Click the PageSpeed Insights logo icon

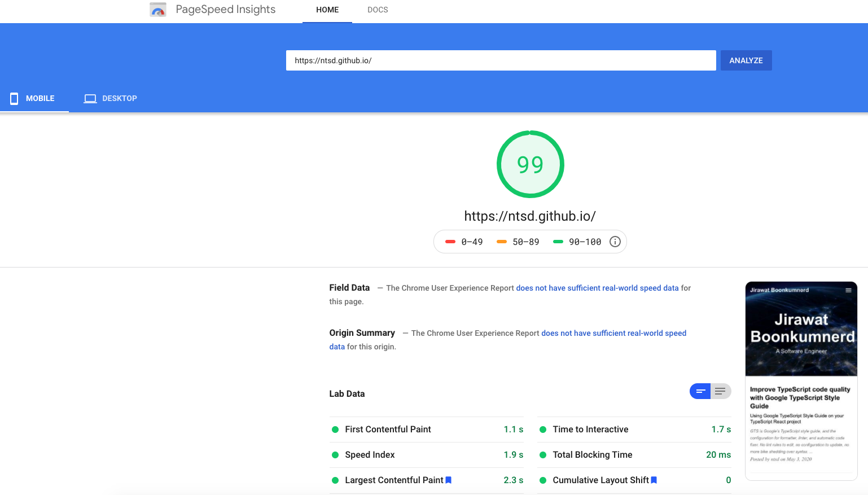(157, 9)
